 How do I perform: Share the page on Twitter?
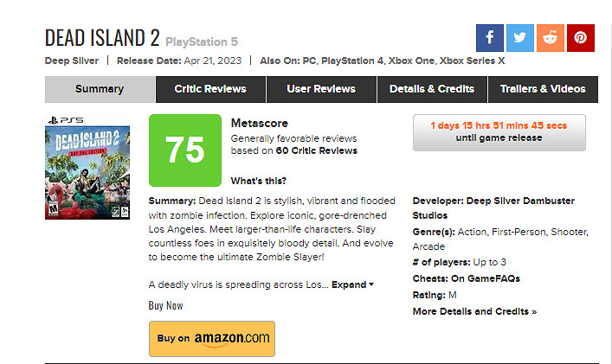point(519,38)
